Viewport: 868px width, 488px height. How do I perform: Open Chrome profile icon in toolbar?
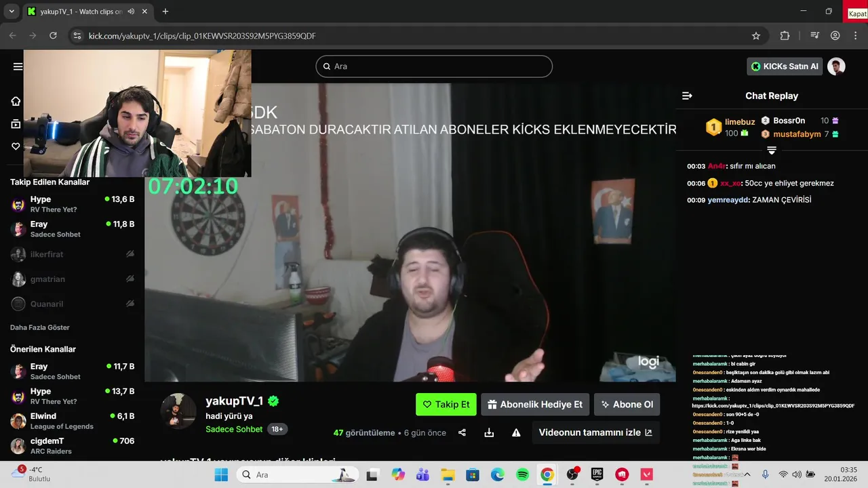coord(835,36)
